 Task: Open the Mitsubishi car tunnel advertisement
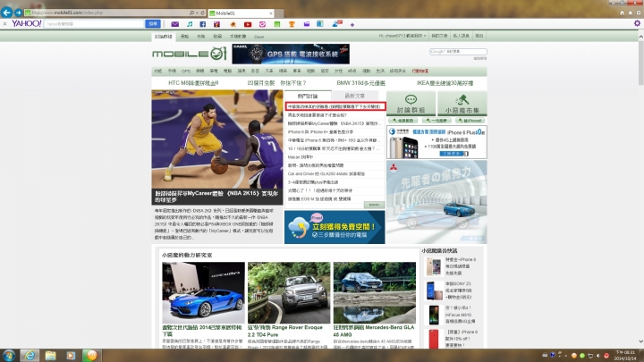point(436,201)
